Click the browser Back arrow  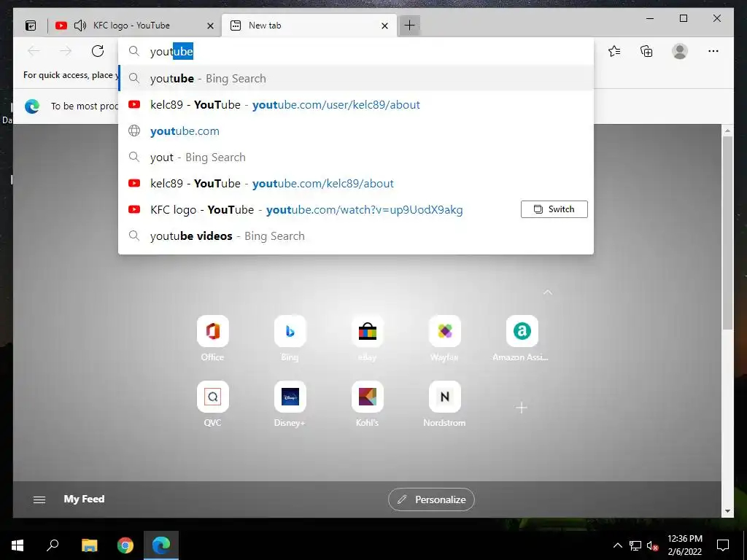pos(34,51)
